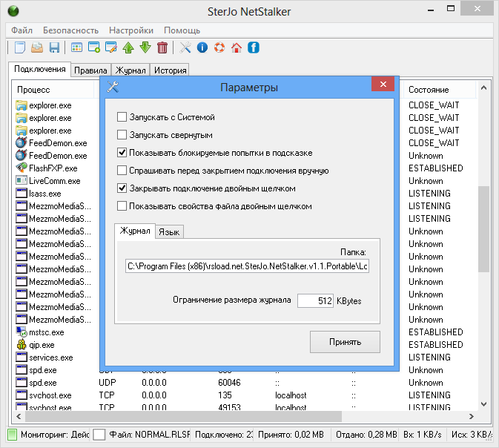Click the blue info toolbar icon
Screen dimensions: 499x448
(202, 47)
